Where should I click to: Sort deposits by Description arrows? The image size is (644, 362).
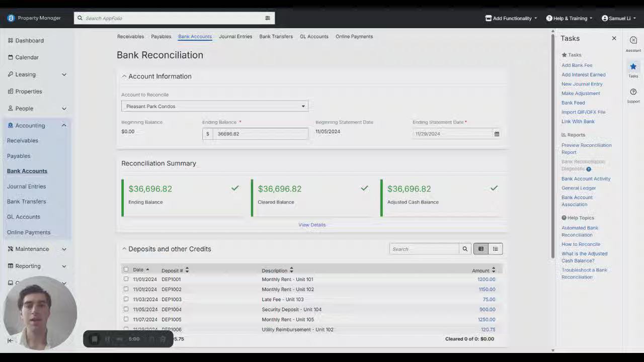[291, 270]
